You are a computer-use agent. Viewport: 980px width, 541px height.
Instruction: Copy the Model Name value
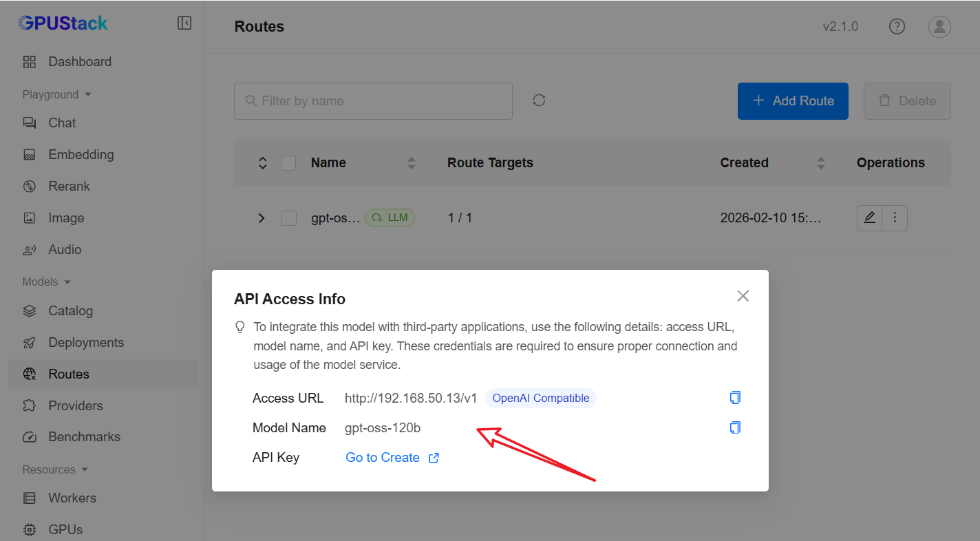pos(735,428)
